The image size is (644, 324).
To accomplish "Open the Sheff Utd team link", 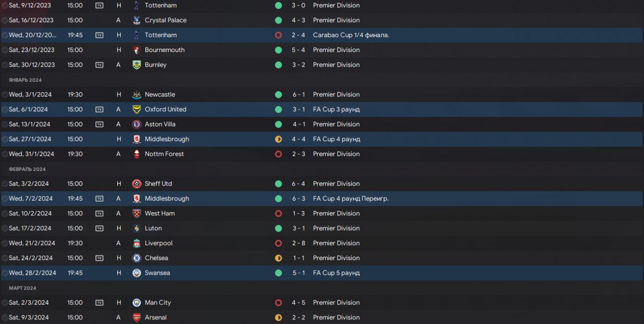I will (158, 183).
